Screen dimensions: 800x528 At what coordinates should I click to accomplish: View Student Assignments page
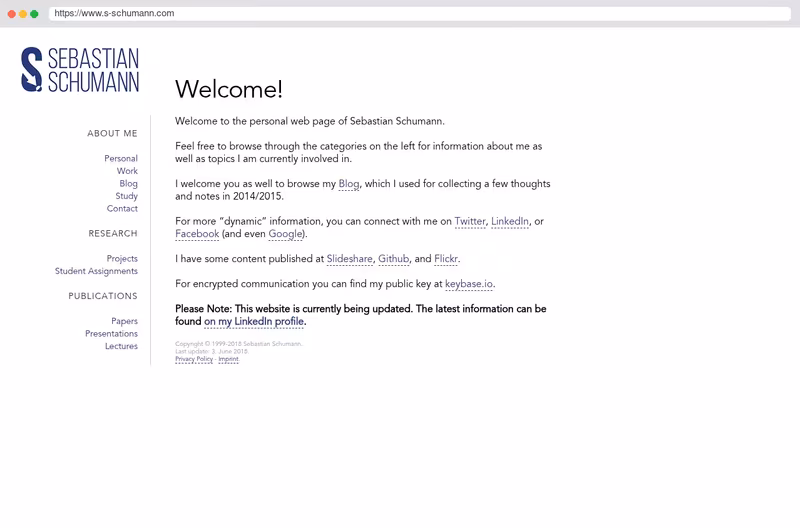96,271
